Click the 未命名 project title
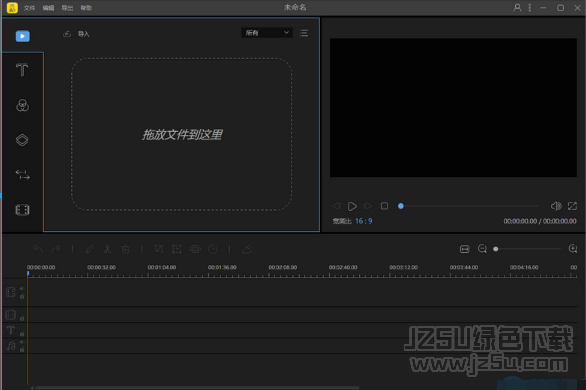The image size is (586, 390). [295, 7]
